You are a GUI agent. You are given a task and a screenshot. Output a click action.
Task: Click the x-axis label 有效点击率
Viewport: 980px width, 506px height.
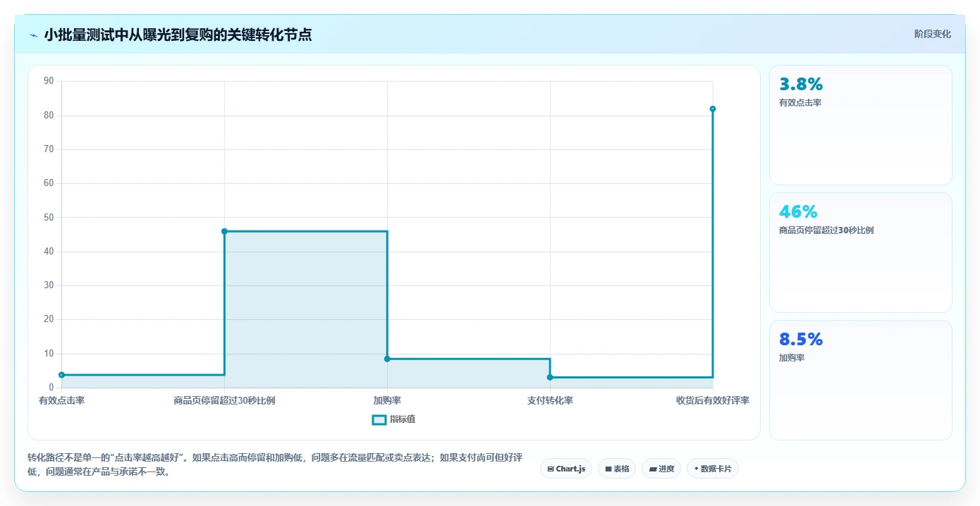pos(62,400)
